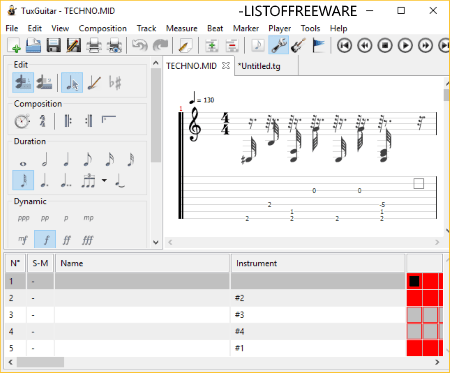Open print preview icon
This screenshot has height=373, width=450.
(x=114, y=45)
